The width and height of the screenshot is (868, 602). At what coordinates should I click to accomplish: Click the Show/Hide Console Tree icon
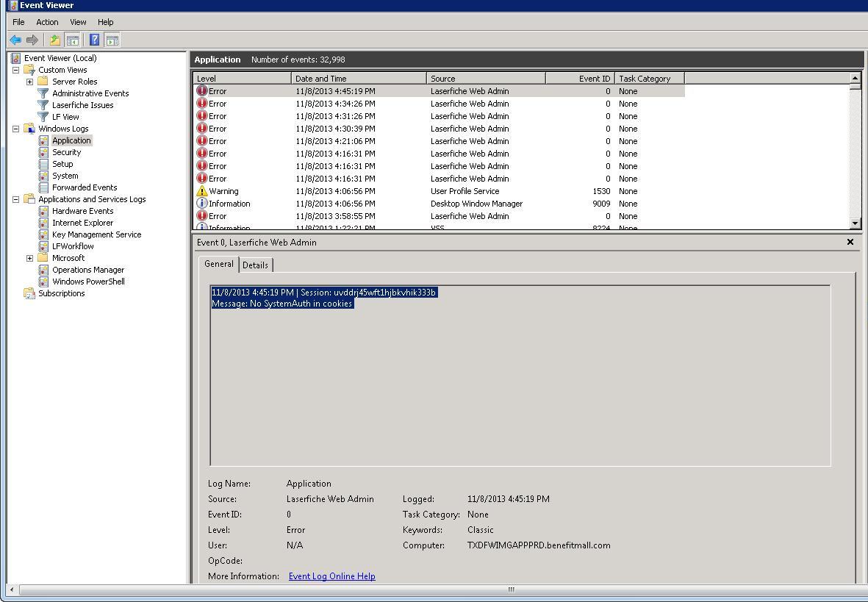[73, 40]
